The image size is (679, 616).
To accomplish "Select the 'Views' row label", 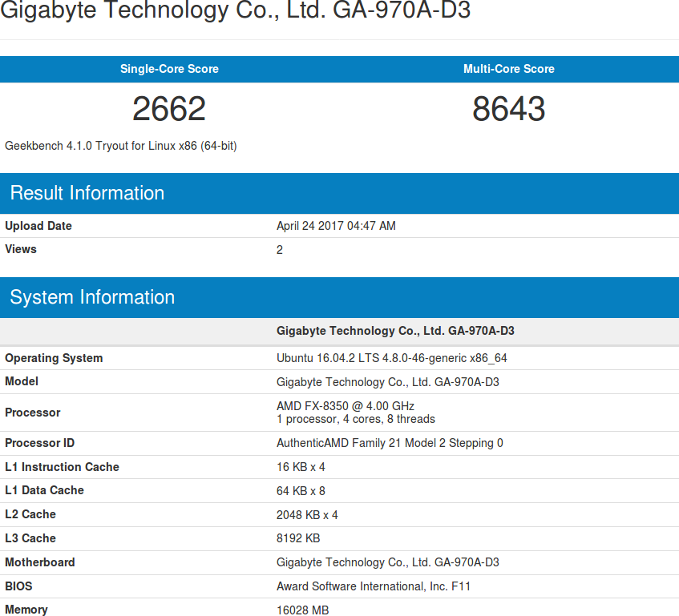I will tap(21, 249).
